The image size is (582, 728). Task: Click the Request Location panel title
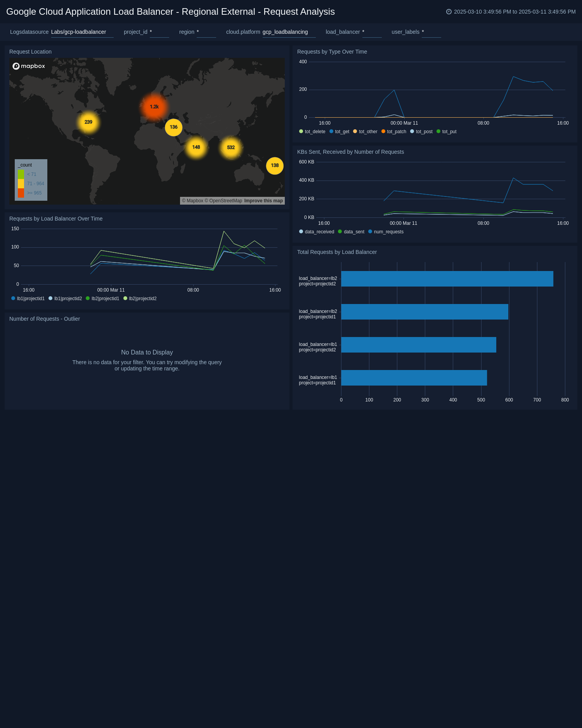(30, 52)
